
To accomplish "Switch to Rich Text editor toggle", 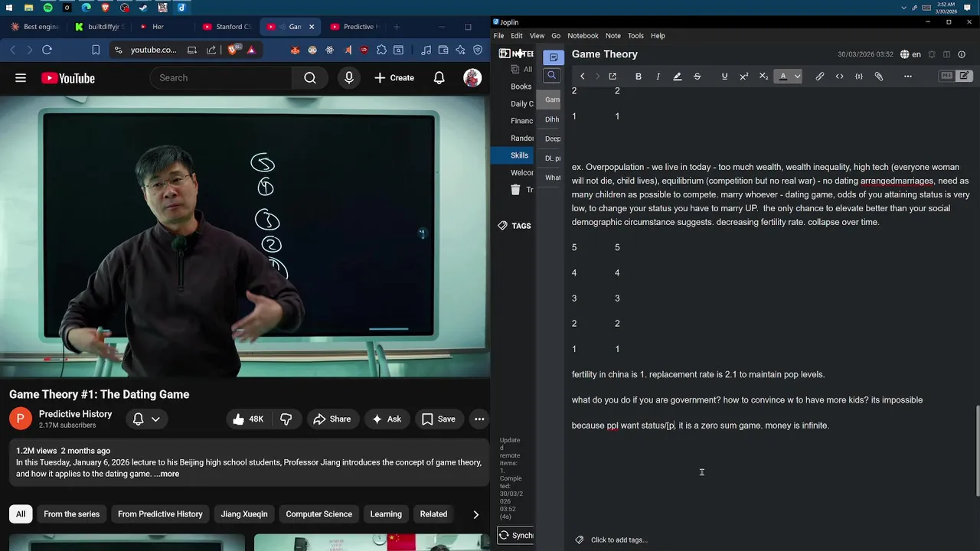I will (965, 77).
